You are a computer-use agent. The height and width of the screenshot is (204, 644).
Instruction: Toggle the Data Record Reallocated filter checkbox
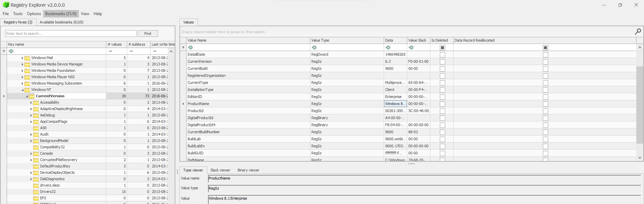click(x=545, y=48)
